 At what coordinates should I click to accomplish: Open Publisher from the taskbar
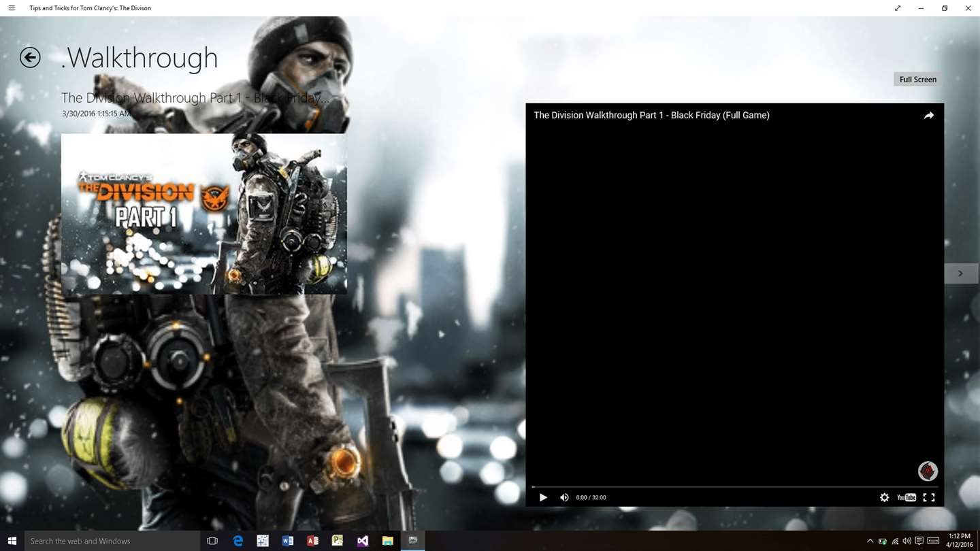(337, 541)
